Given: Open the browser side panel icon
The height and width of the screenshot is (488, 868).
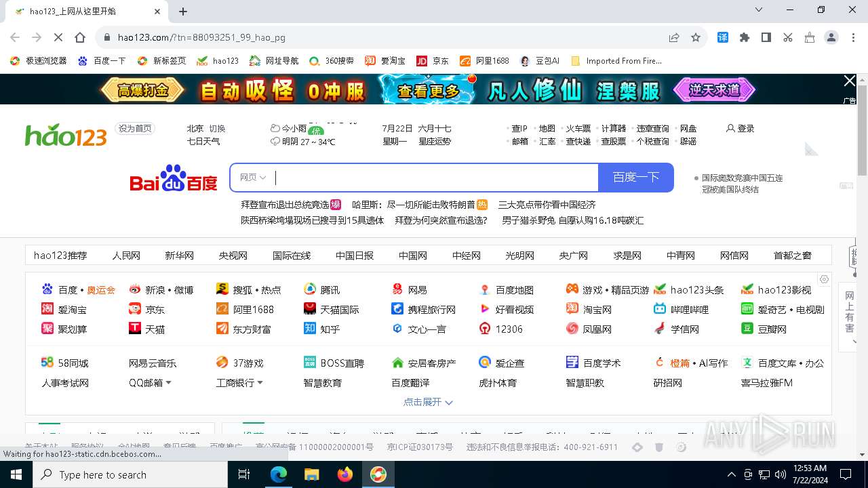Looking at the screenshot, I should (x=766, y=38).
